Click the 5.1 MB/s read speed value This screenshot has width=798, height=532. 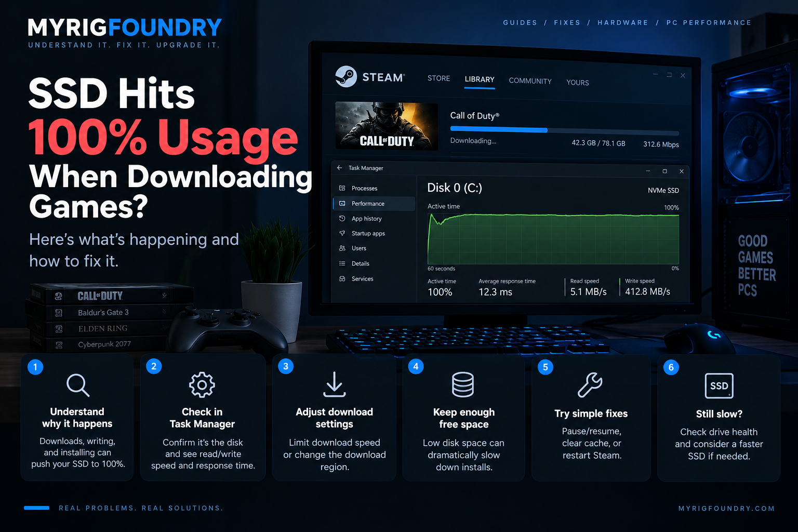tap(588, 292)
